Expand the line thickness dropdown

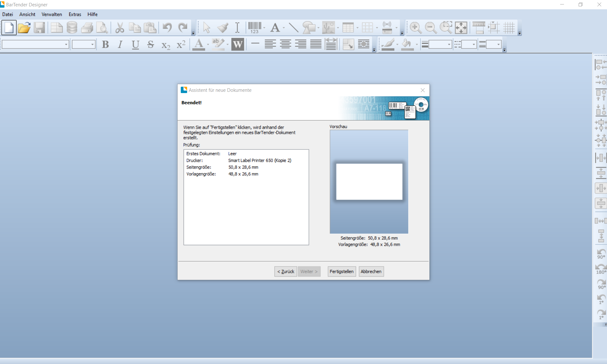tap(449, 45)
